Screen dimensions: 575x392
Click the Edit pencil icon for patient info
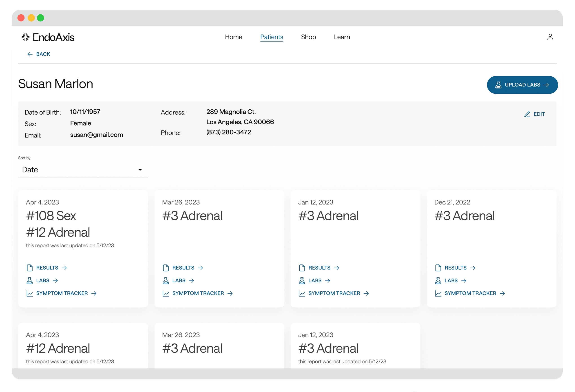pyautogui.click(x=527, y=114)
